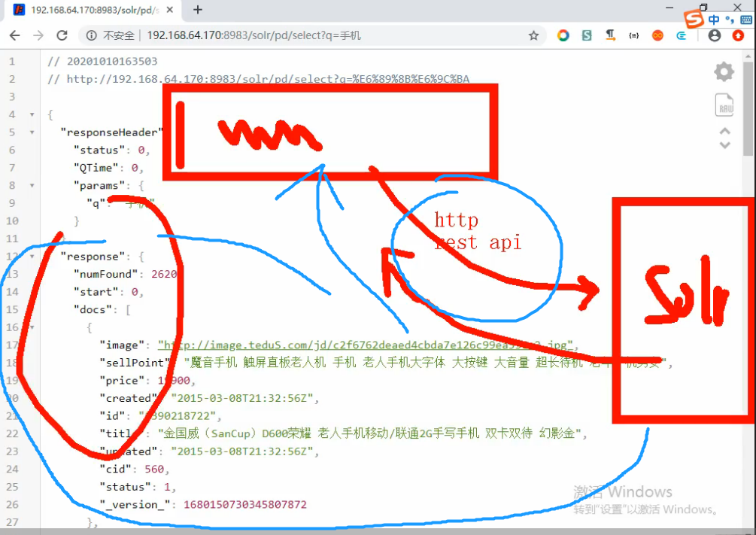The image size is (756, 535).
Task: Click the infinity extension icon in toolbar
Action: click(x=657, y=35)
